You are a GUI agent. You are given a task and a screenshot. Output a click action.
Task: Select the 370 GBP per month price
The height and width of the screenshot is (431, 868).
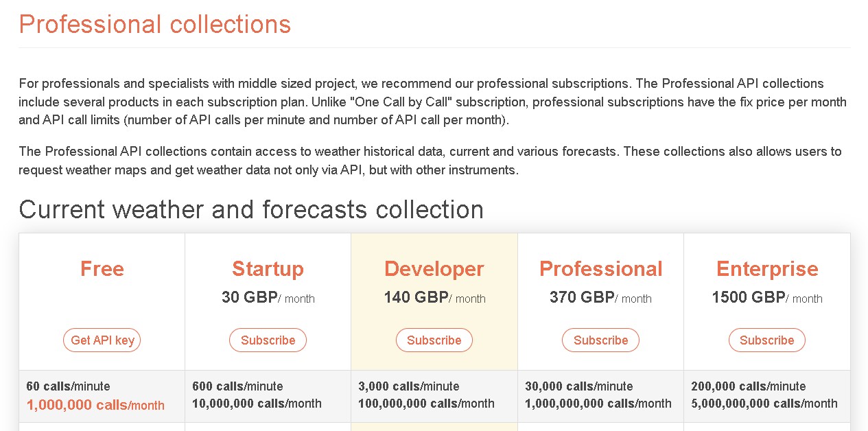pos(600,298)
